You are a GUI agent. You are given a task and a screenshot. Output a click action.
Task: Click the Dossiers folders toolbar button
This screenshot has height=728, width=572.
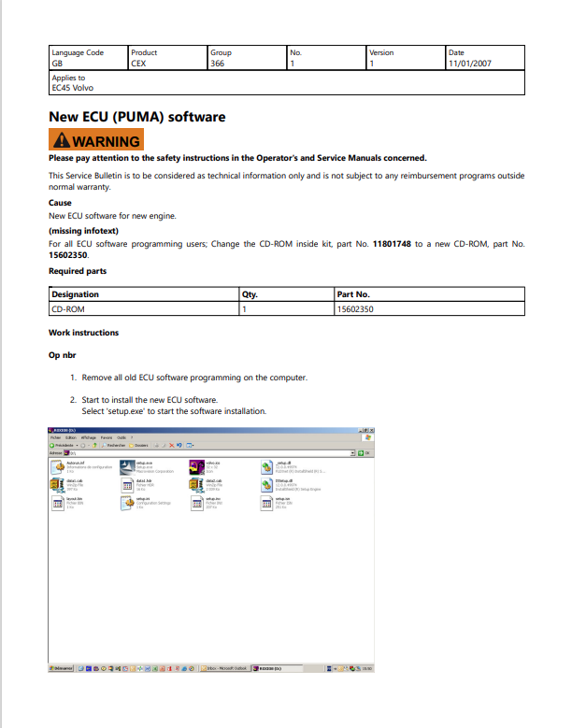[x=138, y=445]
